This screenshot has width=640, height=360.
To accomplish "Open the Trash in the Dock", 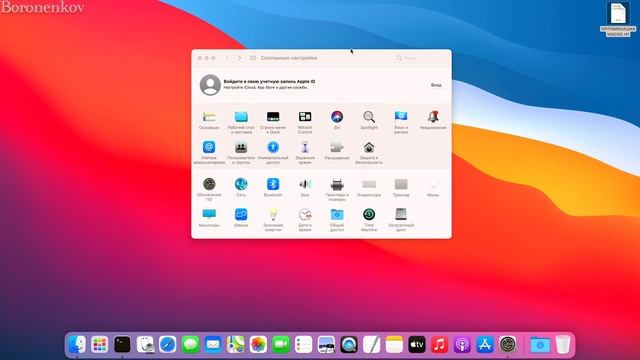I will pos(563,345).
